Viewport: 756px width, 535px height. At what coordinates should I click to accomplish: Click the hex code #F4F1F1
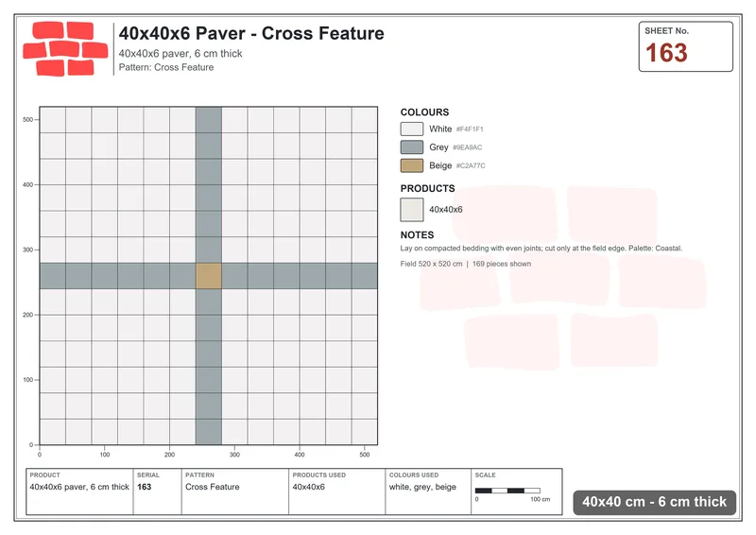470,129
